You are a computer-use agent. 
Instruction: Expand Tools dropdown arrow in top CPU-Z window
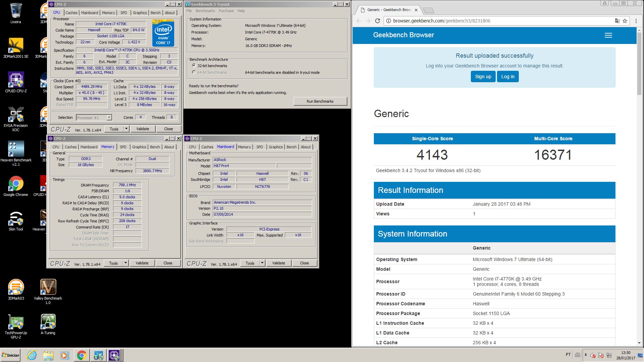(x=126, y=129)
